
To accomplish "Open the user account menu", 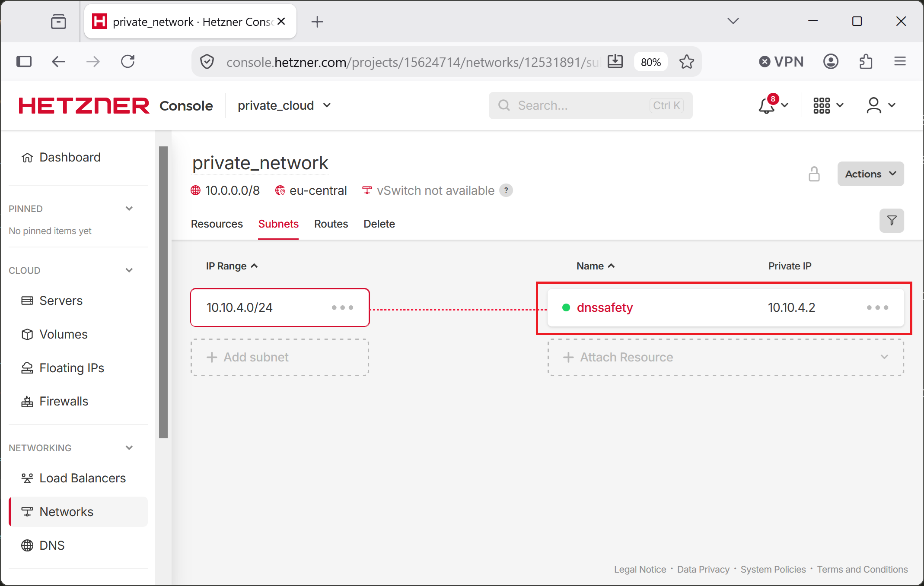I will point(881,105).
